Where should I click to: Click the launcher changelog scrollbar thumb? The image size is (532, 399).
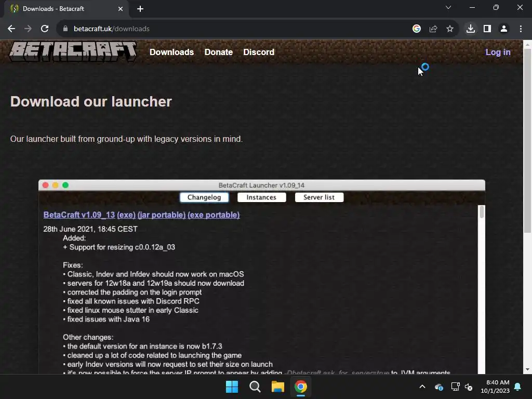[482, 212]
